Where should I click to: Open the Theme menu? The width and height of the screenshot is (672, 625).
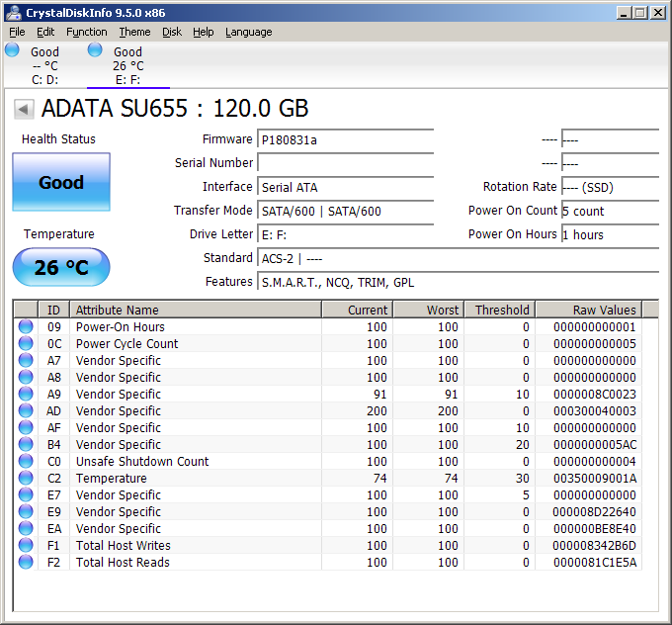[134, 33]
